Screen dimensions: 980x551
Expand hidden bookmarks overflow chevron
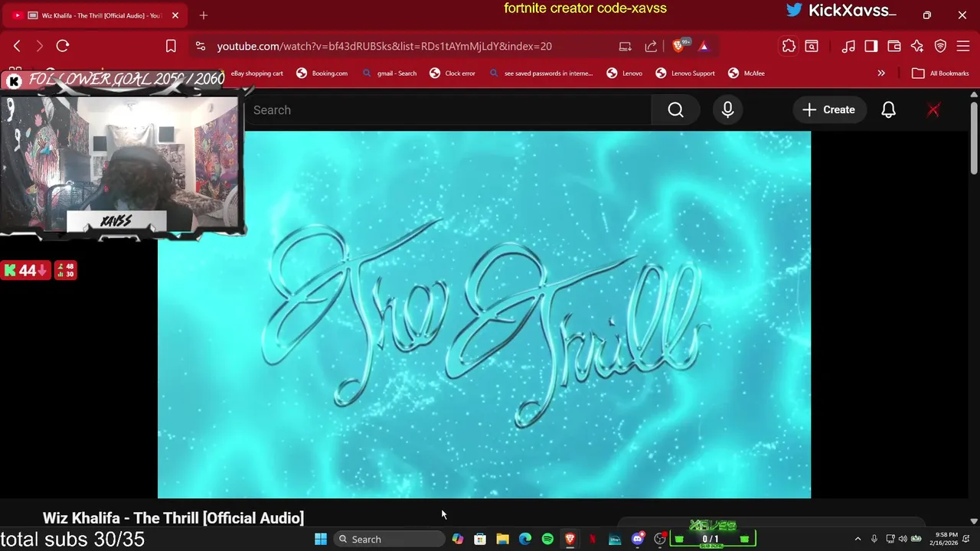coord(881,73)
